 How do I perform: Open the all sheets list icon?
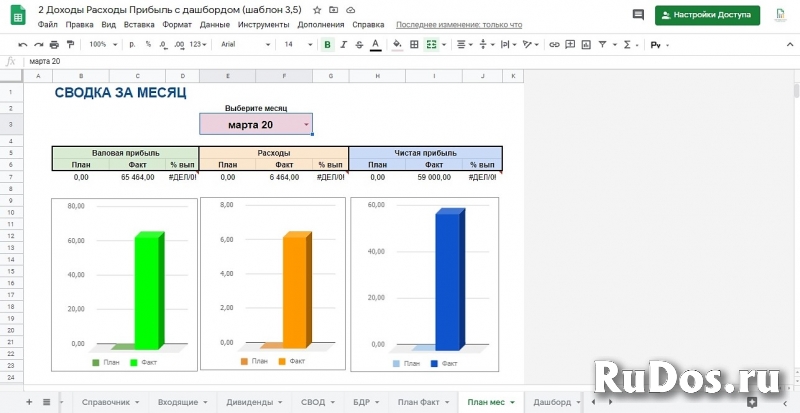pyautogui.click(x=46, y=401)
